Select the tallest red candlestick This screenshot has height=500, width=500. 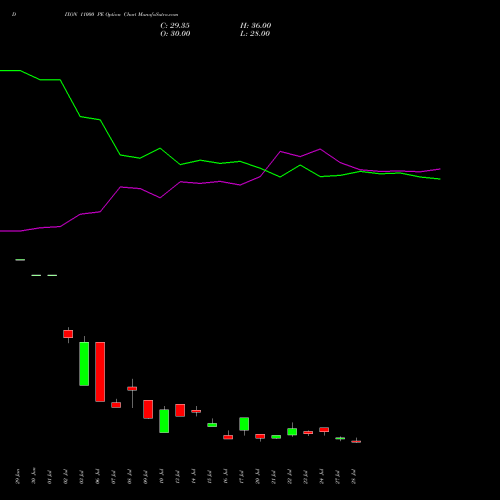[x=100, y=372]
